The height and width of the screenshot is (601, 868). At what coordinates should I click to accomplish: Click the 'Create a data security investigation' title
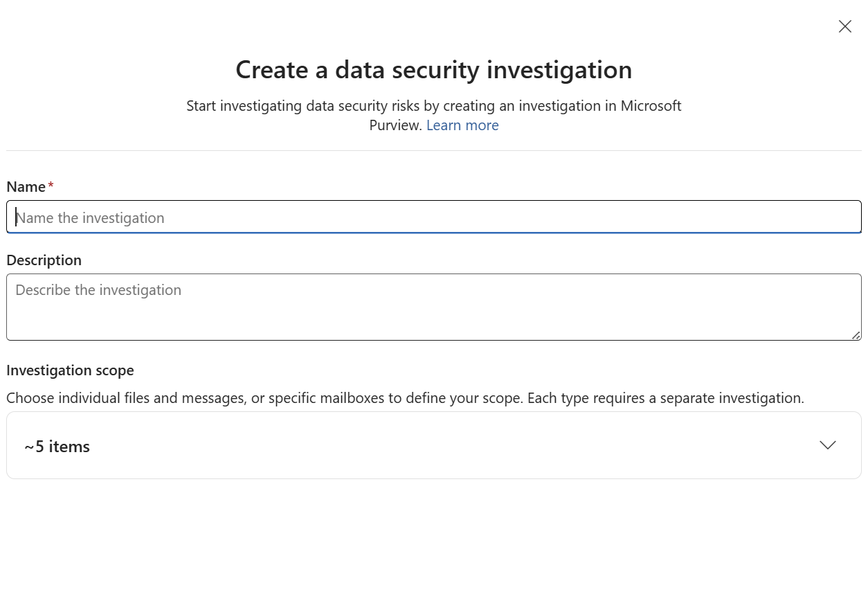click(433, 70)
